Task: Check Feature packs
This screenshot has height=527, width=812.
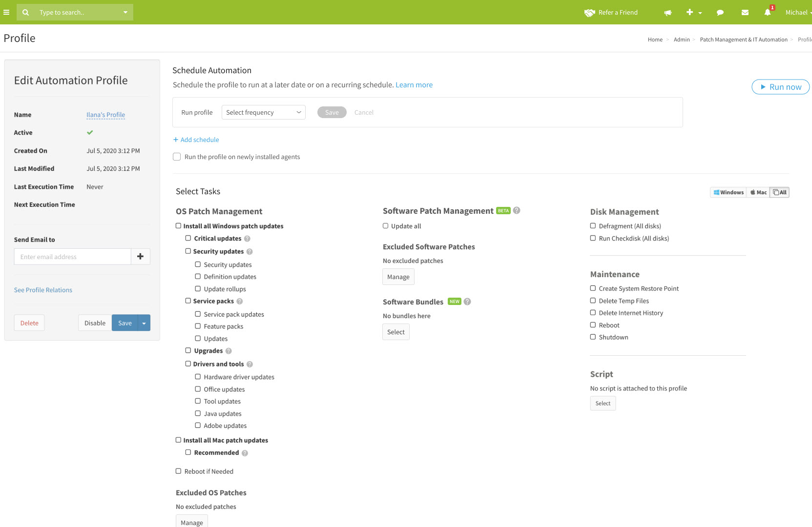Action: pyautogui.click(x=198, y=326)
